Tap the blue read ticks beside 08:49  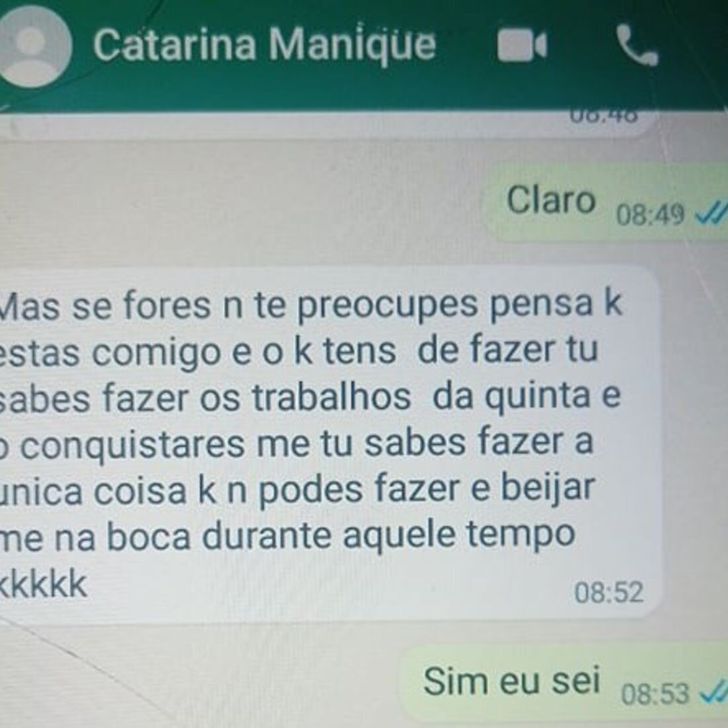click(711, 214)
